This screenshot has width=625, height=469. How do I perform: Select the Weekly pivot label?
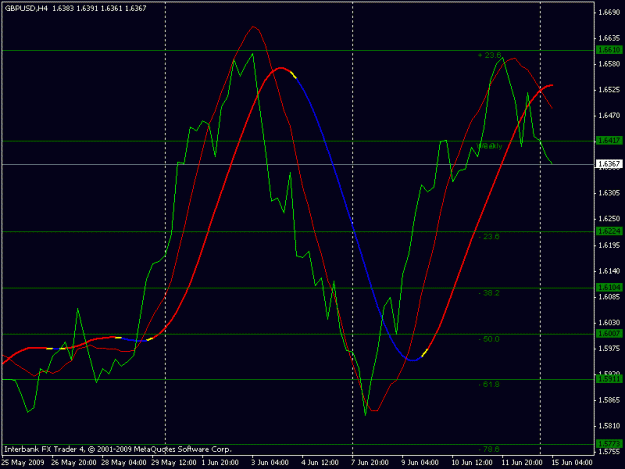pyautogui.click(x=489, y=146)
